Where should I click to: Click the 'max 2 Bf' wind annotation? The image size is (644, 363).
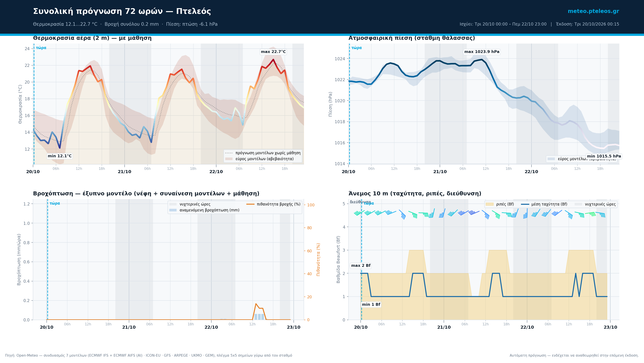tap(361, 265)
